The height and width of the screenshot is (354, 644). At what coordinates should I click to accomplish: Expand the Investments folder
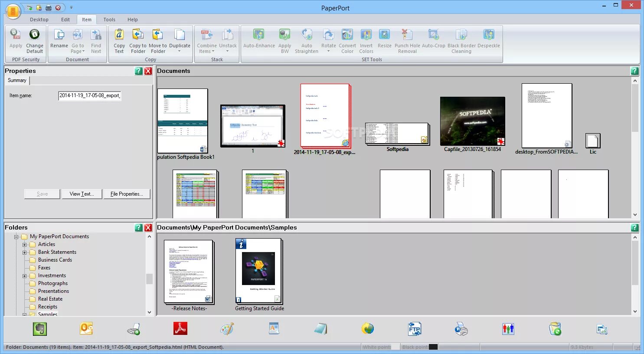coord(25,276)
